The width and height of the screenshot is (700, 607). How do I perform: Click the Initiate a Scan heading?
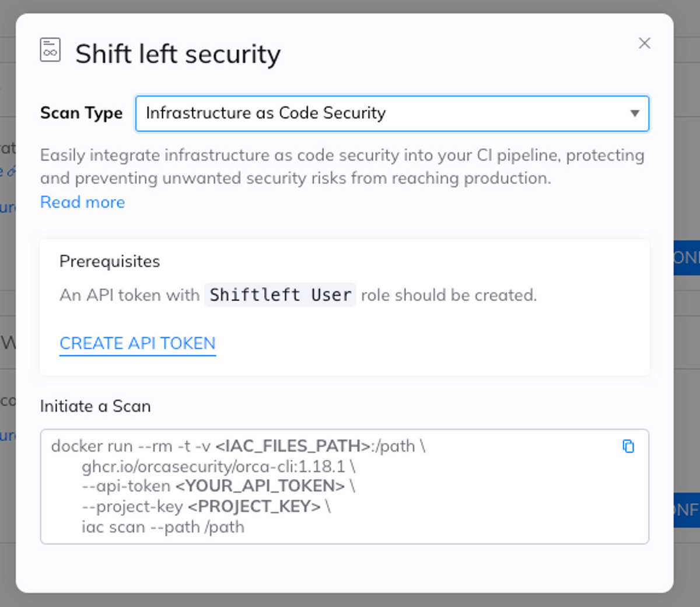coord(95,406)
